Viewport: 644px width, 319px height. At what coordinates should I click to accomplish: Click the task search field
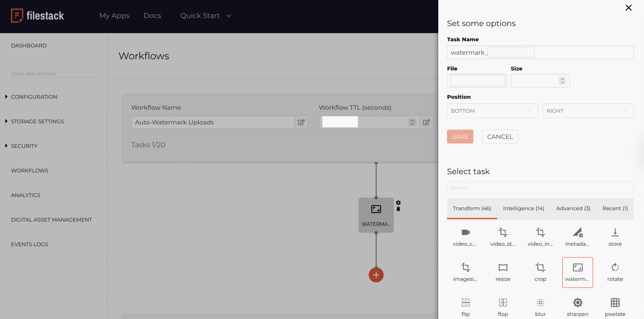(540, 187)
